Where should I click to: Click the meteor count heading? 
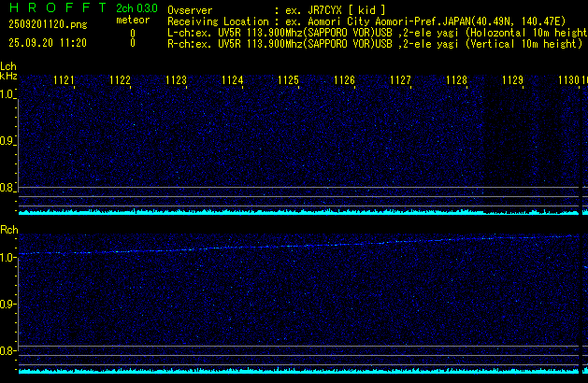(x=133, y=20)
